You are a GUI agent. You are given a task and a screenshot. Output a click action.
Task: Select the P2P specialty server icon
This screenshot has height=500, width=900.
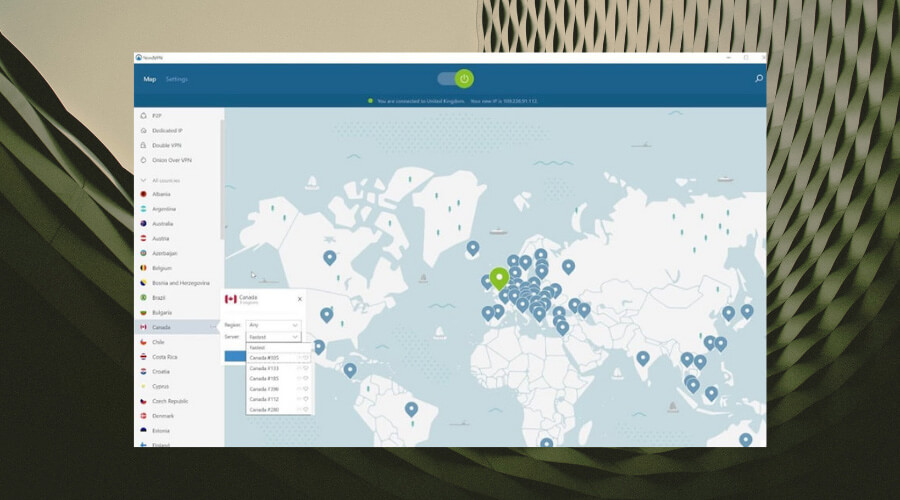click(144, 116)
